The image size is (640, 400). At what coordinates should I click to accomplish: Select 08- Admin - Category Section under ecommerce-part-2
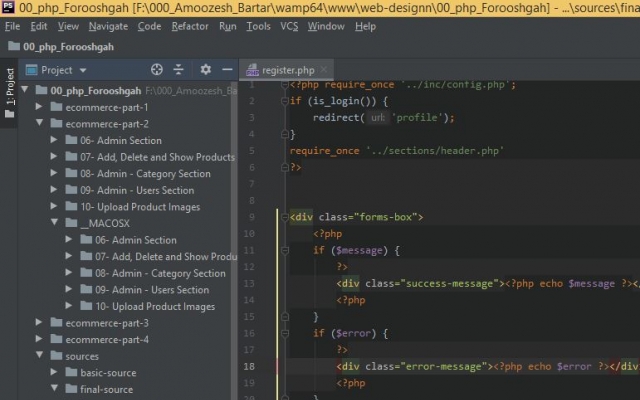click(x=145, y=174)
